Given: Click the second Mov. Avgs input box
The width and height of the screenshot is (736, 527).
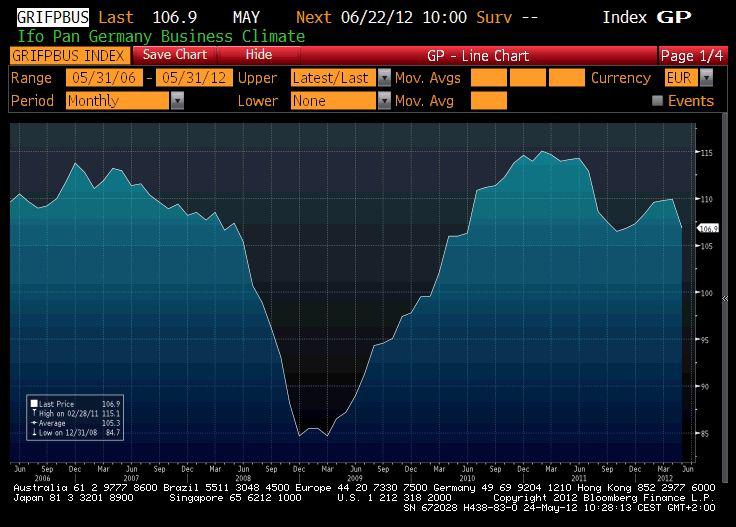Looking at the screenshot, I should (x=528, y=78).
